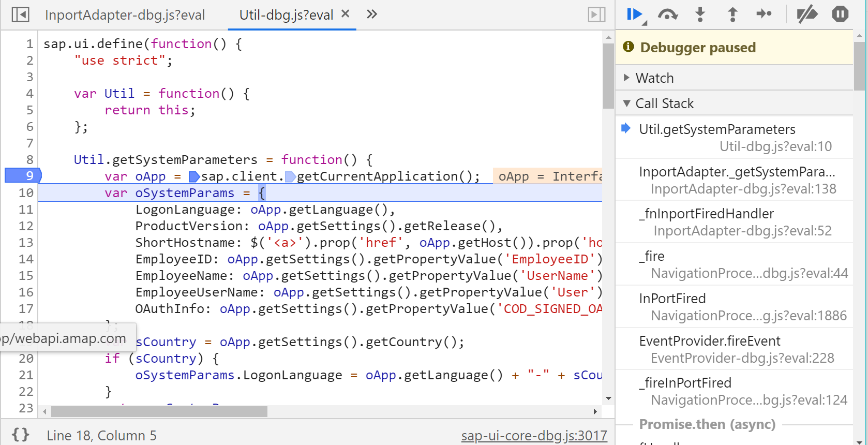The image size is (868, 445).
Task: Click the Util-dbg.js?eval:10 location text
Action: (x=775, y=146)
